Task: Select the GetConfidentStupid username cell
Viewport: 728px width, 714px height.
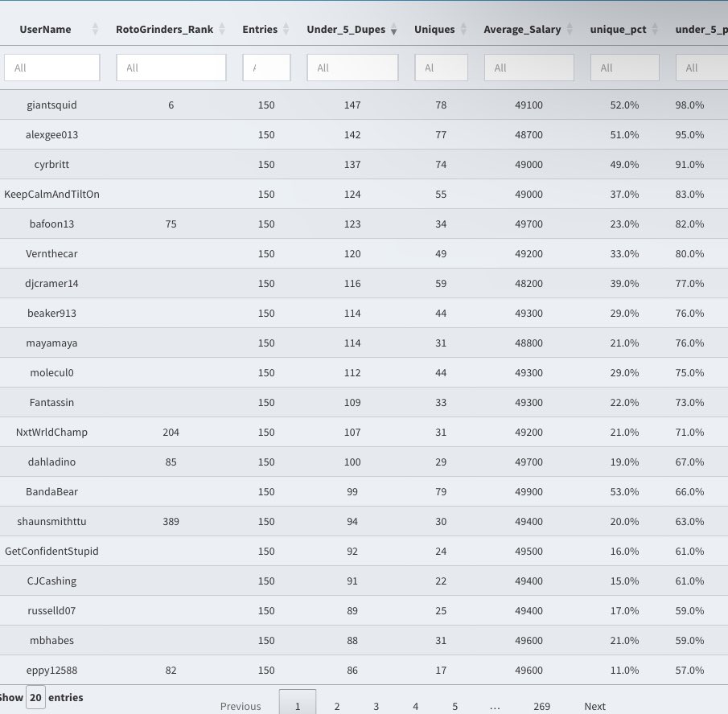Action: click(52, 551)
